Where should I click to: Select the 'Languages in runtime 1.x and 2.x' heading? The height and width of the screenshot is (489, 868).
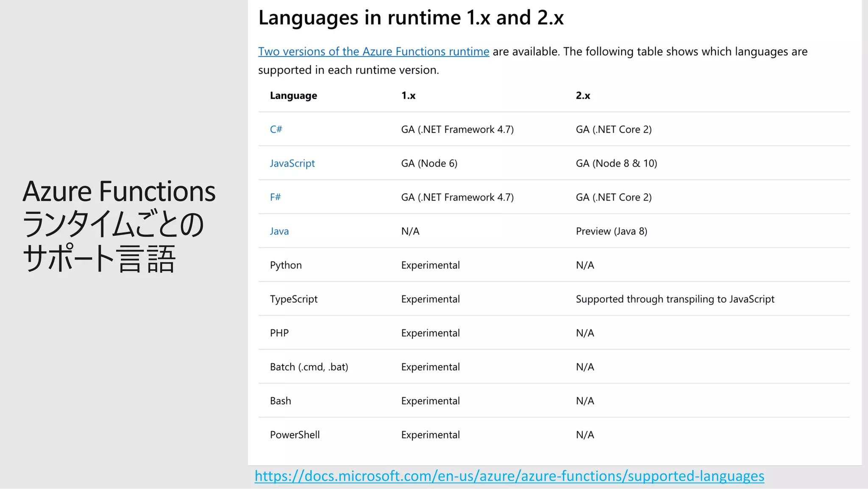[411, 18]
